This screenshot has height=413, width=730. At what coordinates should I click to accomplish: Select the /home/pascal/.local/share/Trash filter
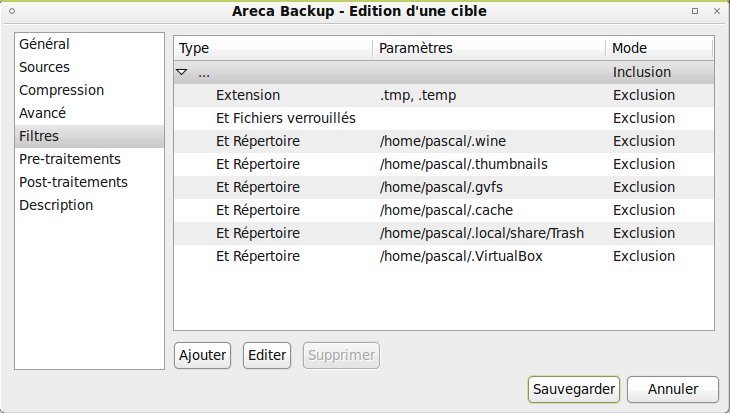(x=444, y=233)
